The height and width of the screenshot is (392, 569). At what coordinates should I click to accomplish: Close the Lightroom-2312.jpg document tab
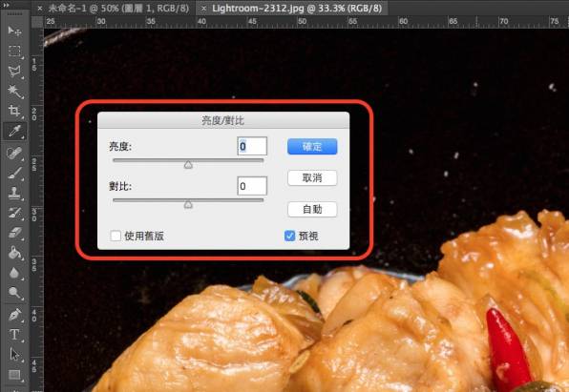[204, 9]
